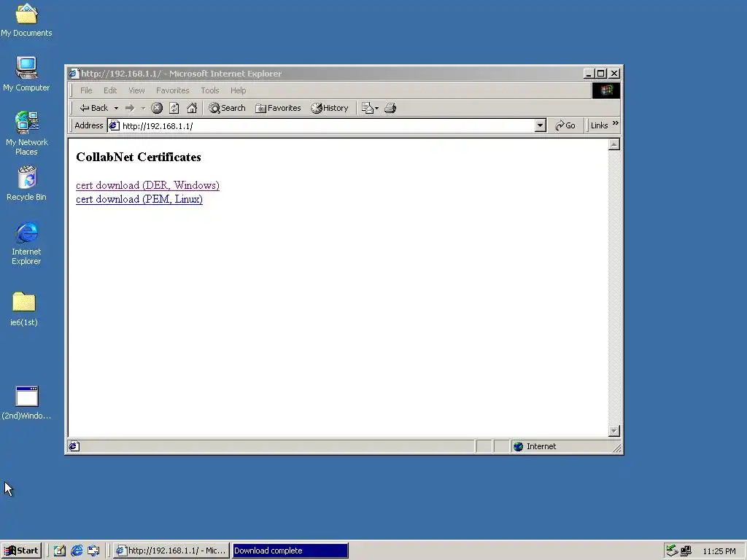Select the My Computer desktop icon
Viewport: 747px width, 560px height.
tap(26, 74)
